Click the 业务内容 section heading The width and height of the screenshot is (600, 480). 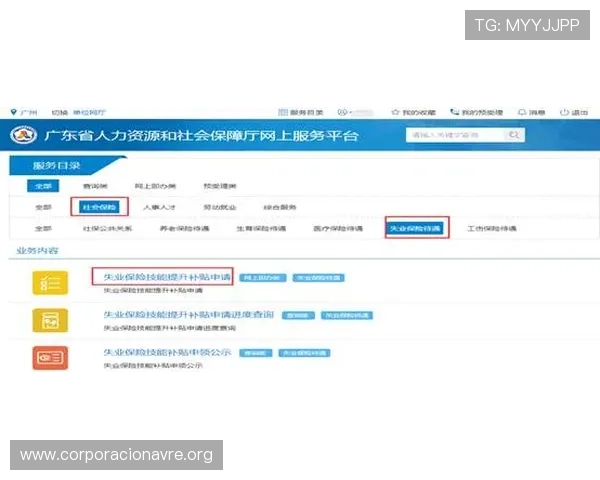pyautogui.click(x=37, y=251)
